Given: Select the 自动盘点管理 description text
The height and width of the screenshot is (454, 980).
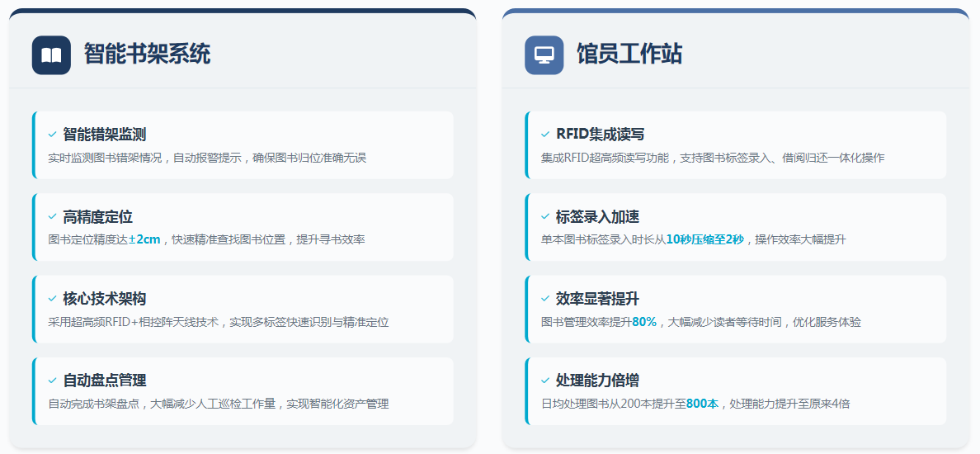Looking at the screenshot, I should click(x=219, y=404).
